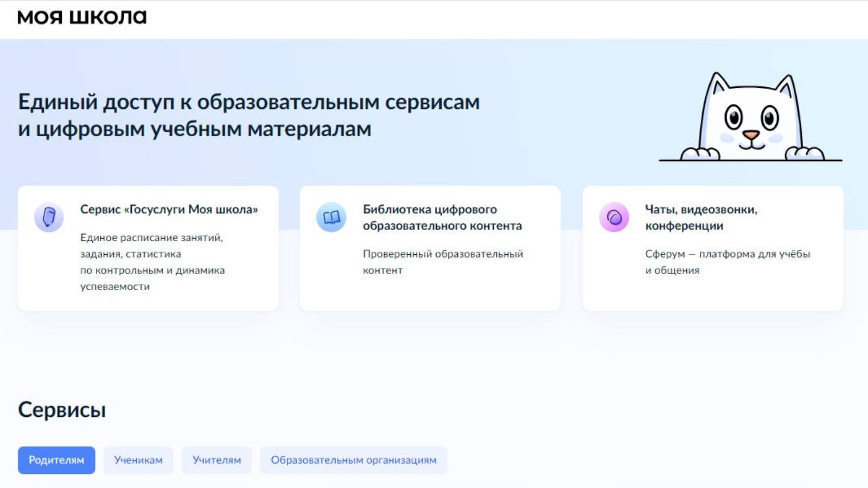This screenshot has height=488, width=868.
Task: Switch to the Учителям tab
Action: [216, 460]
